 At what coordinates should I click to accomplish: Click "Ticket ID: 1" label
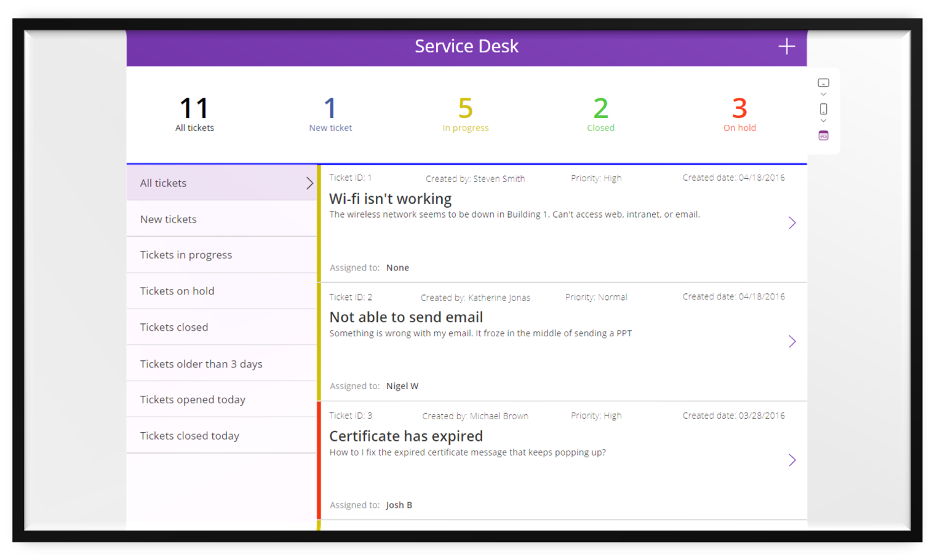coord(351,178)
